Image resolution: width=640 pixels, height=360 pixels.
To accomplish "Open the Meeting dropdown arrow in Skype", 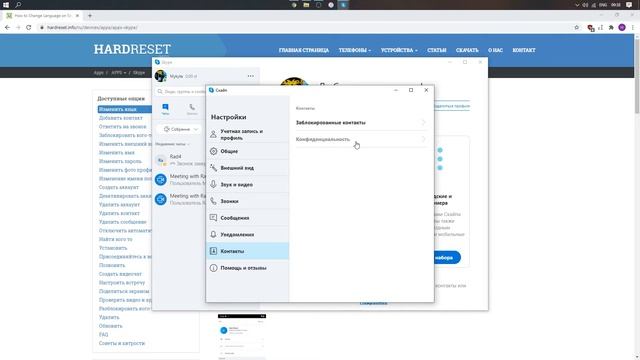I will coord(196,129).
